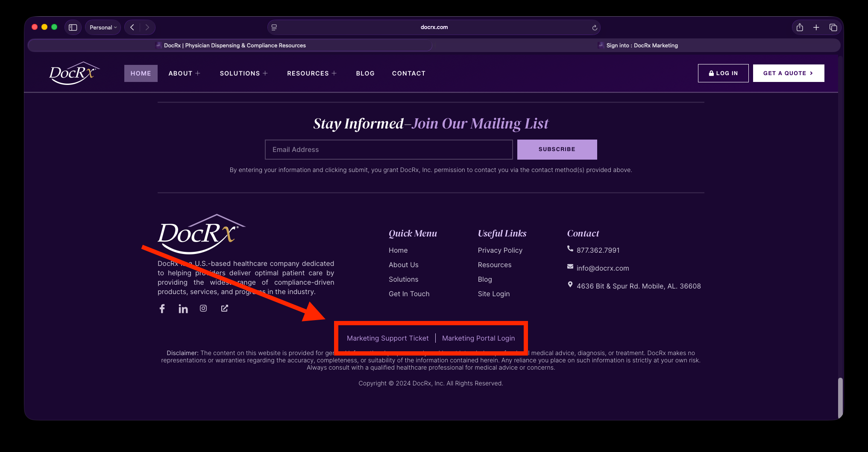Click the large DocRx footer logo
The height and width of the screenshot is (452, 868).
(201, 234)
